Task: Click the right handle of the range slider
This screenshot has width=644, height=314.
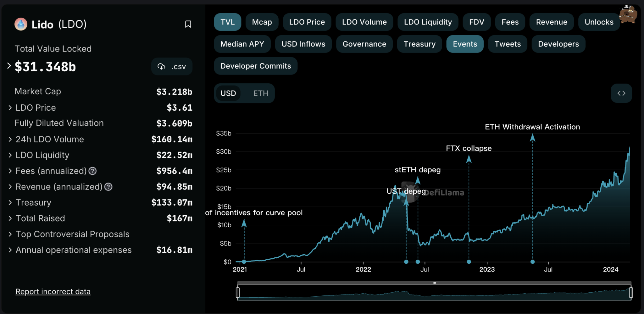Action: click(x=631, y=293)
